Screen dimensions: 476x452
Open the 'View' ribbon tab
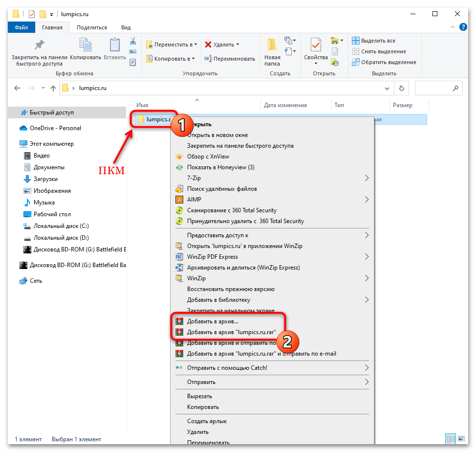pyautogui.click(x=126, y=27)
